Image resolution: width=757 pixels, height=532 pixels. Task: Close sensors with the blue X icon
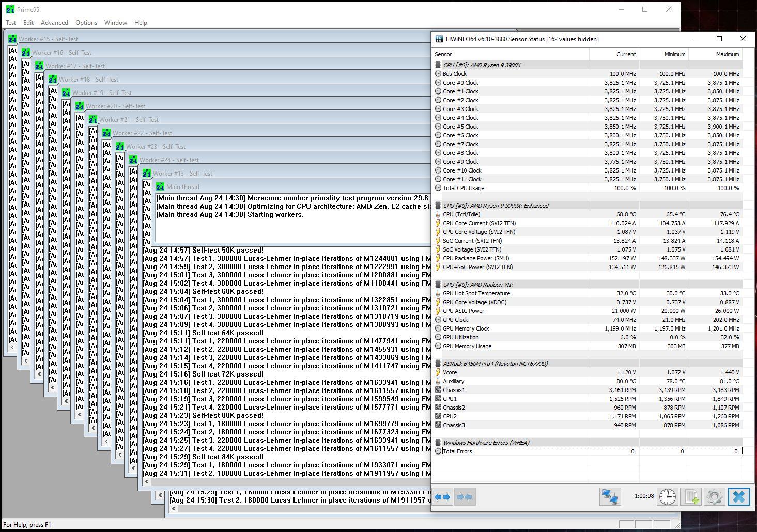click(x=739, y=497)
